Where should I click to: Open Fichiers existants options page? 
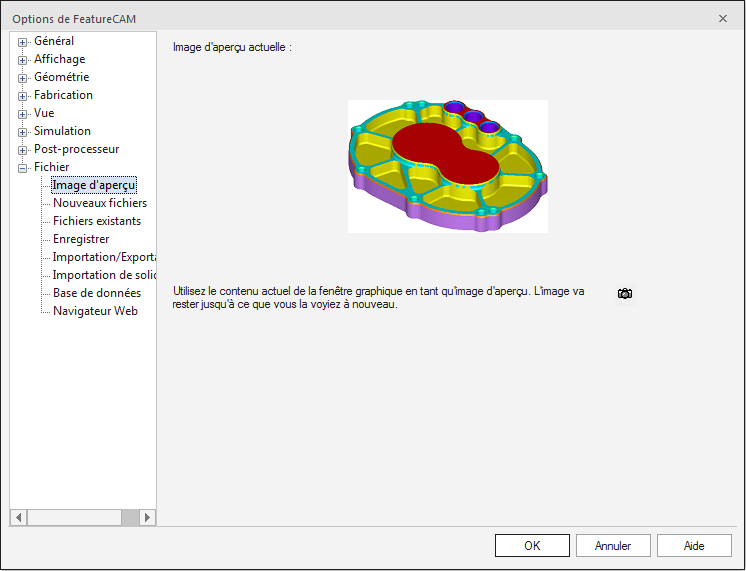(x=97, y=221)
